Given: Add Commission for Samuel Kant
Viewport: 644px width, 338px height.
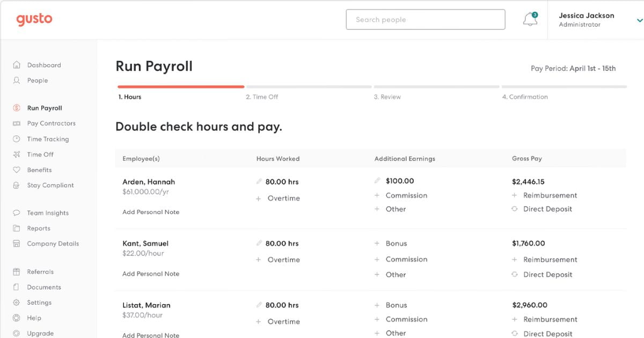Looking at the screenshot, I should tap(406, 259).
